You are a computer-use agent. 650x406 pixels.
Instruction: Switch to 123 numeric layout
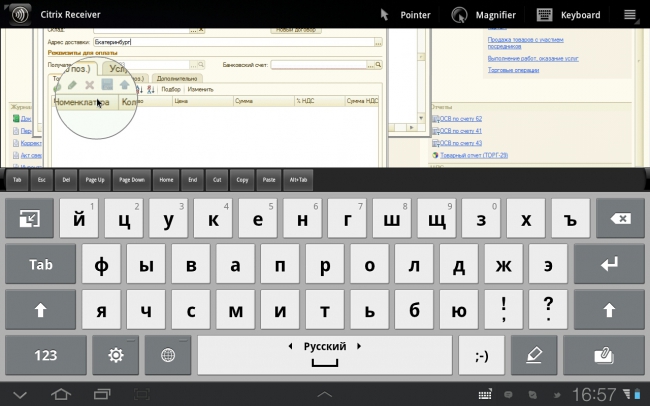pyautogui.click(x=46, y=355)
